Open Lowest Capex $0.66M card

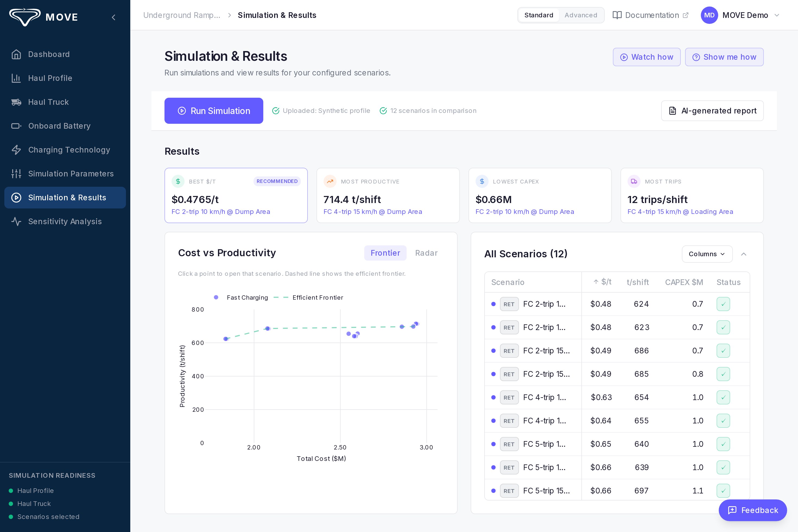tap(540, 195)
